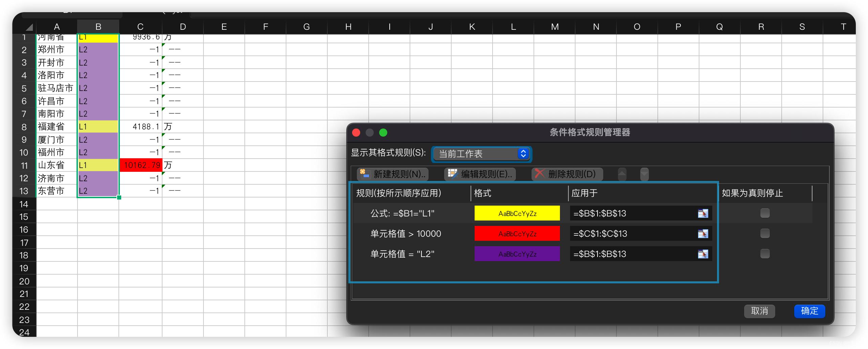Select row 8 header
868x349 pixels.
coord(24,127)
